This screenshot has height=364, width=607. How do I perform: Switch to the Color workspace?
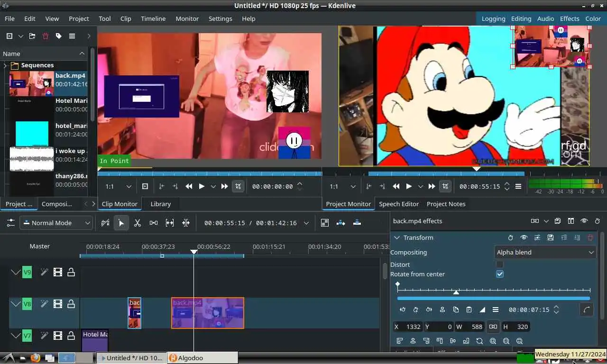pos(593,18)
